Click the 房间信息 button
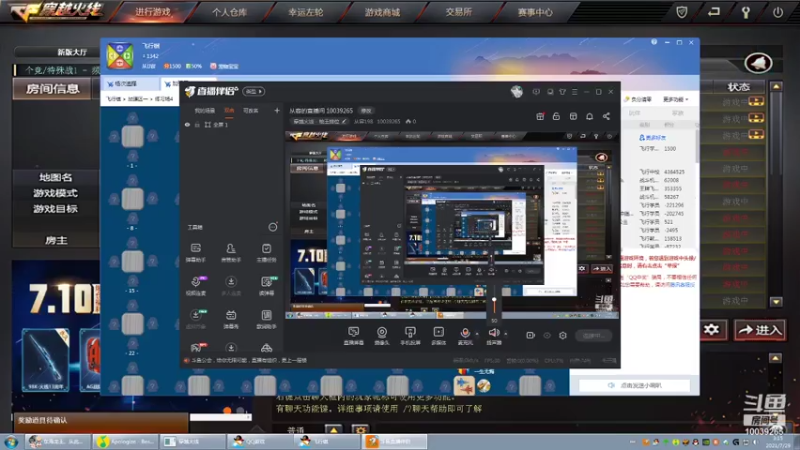 coord(52,89)
